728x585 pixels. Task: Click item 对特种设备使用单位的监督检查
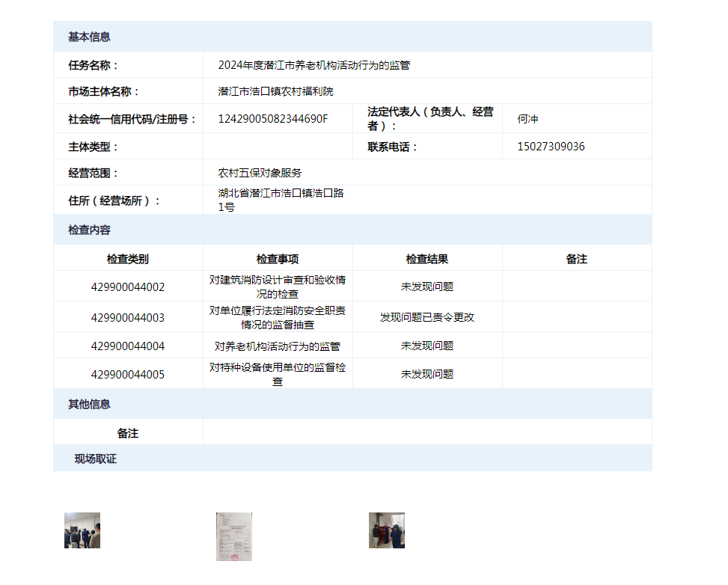[x=278, y=374]
